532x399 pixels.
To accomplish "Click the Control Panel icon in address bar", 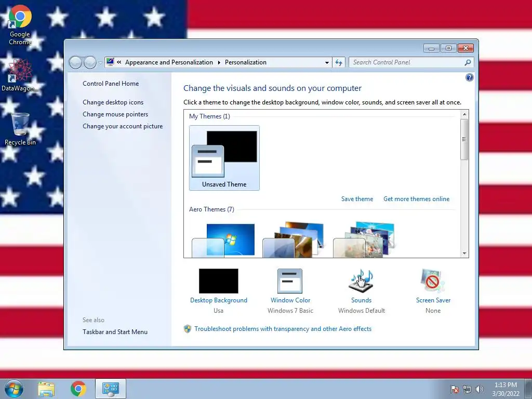I will pos(110,62).
